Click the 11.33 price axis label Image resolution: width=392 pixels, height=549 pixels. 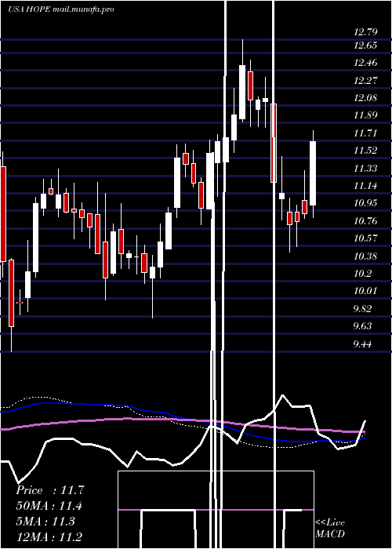[365, 169]
